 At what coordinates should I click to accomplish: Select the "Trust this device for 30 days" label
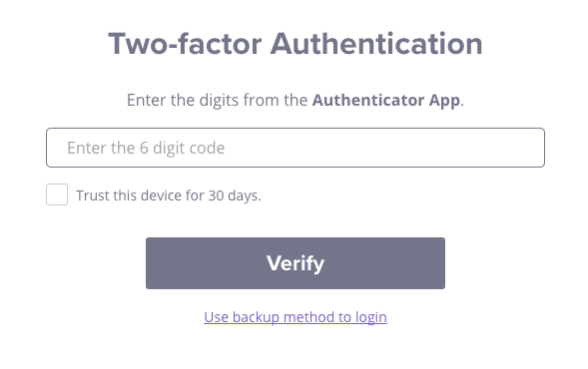(169, 195)
